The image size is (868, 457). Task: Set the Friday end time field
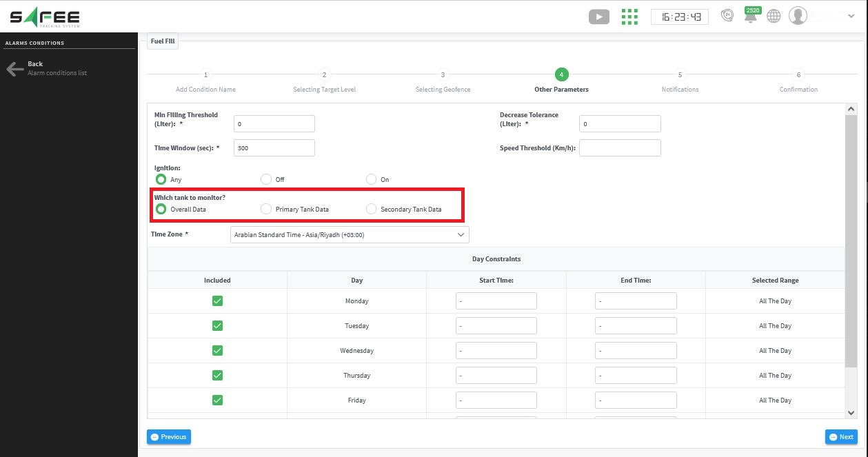(x=636, y=400)
